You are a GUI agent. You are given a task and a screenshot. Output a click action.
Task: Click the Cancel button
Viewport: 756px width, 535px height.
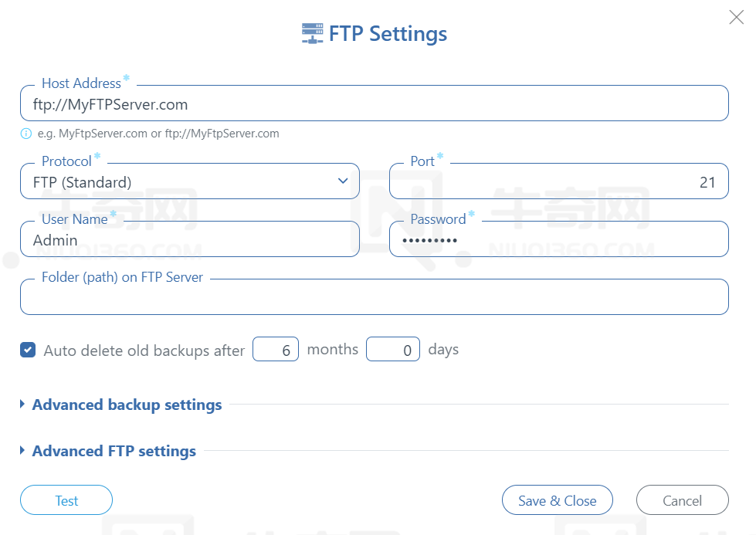(682, 500)
